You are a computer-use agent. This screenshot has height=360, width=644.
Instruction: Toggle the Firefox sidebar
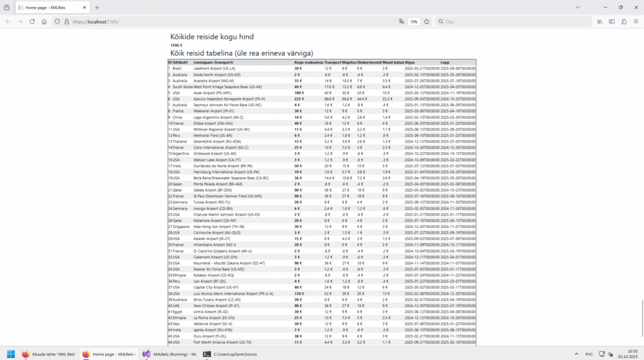pyautogui.click(x=612, y=21)
